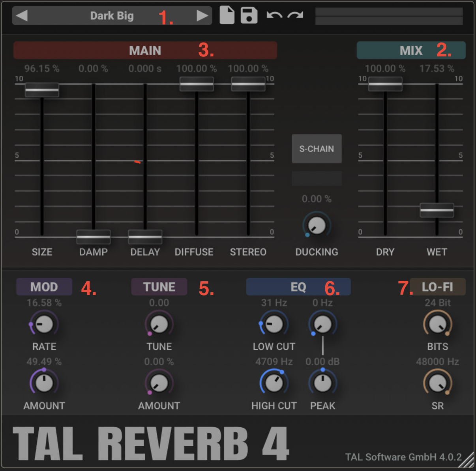Viewport: 476px width, 471px height.
Task: Click the 0.00 dB peak value
Action: [x=323, y=362]
